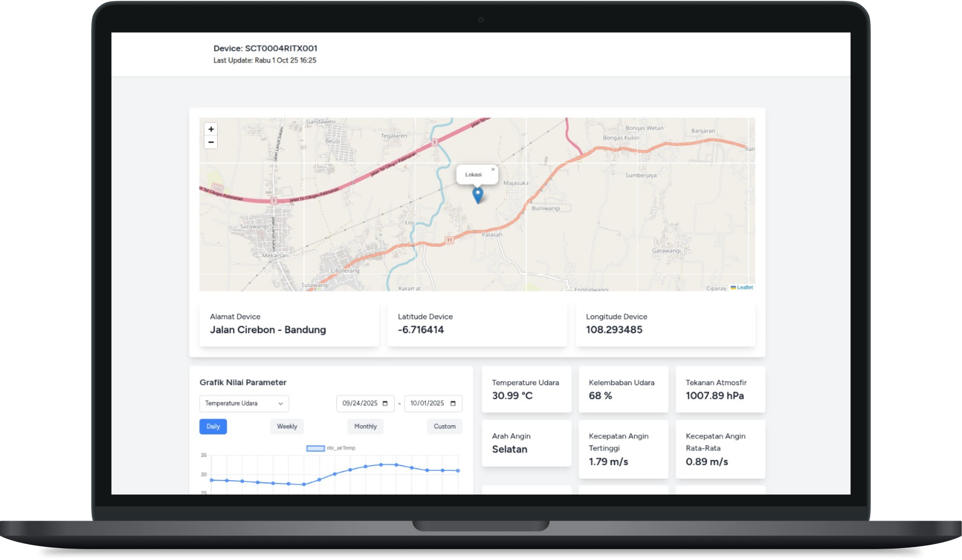Click the Arah Angin Selatan card
The image size is (962, 560).
tap(526, 443)
